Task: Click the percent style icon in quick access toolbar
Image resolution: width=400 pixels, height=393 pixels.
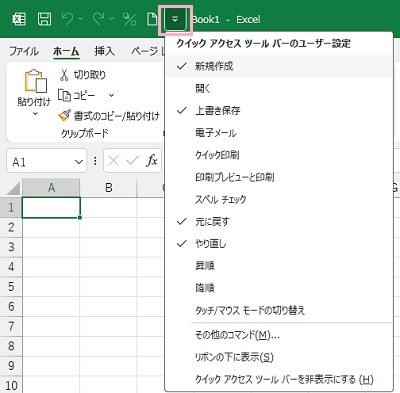Action: (x=129, y=19)
